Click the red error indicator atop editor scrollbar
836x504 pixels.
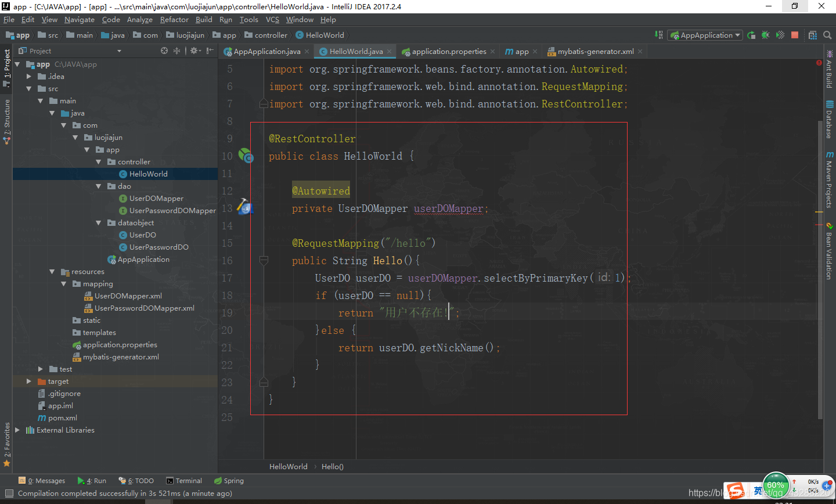pyautogui.click(x=819, y=63)
